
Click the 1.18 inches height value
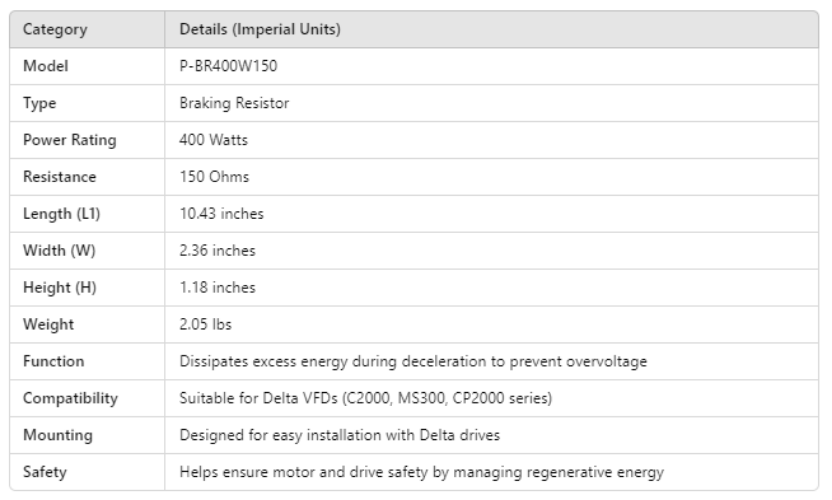[x=217, y=288]
